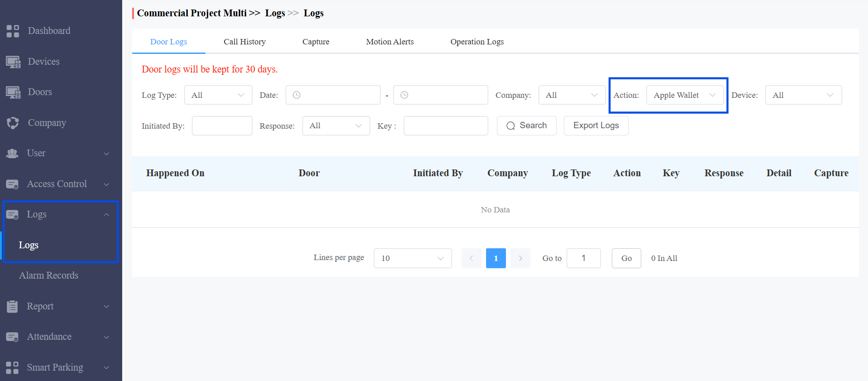Image resolution: width=868 pixels, height=381 pixels.
Task: Click the Action column header
Action: click(x=627, y=173)
